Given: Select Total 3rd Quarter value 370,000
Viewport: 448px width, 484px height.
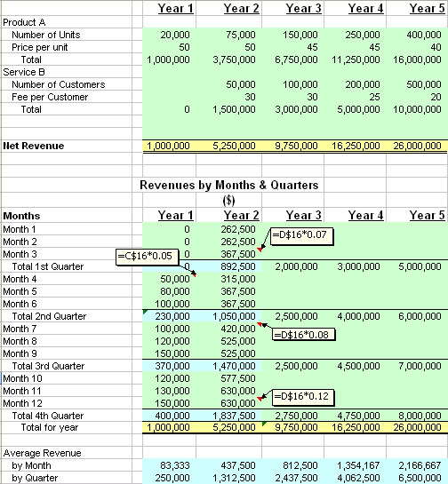Looking at the screenshot, I should click(172, 366).
